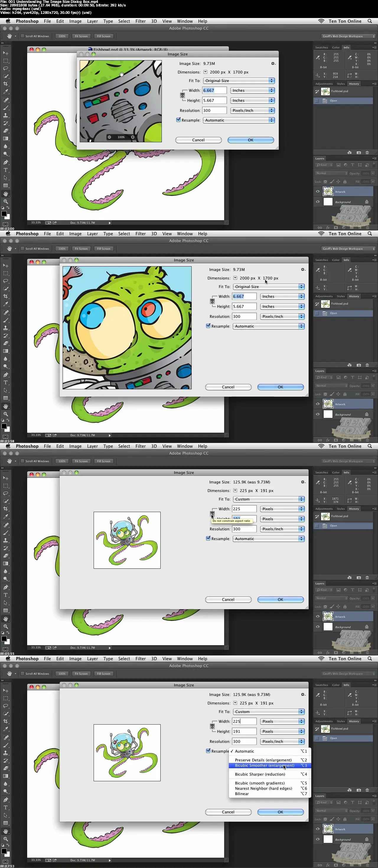This screenshot has height=868, width=378.
Task: Click the Width field showing 6.667 in robot-preview dialog
Action: pos(214,90)
